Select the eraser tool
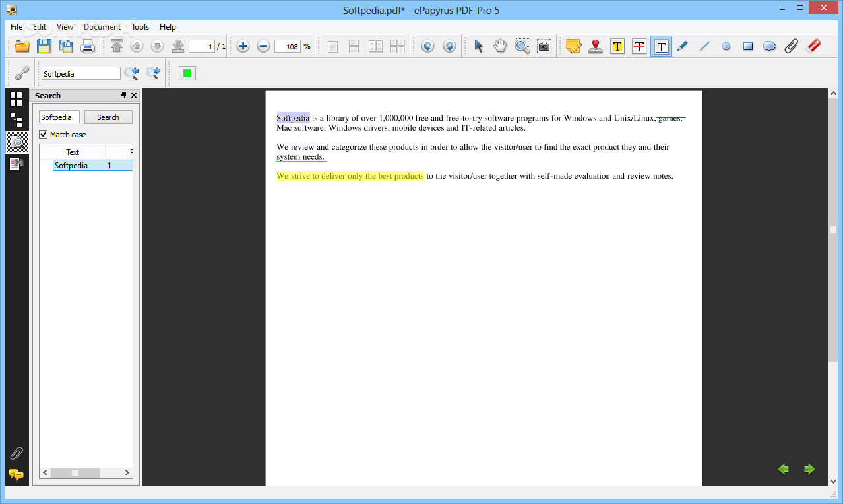Viewport: 843px width, 504px height. pyautogui.click(x=813, y=46)
